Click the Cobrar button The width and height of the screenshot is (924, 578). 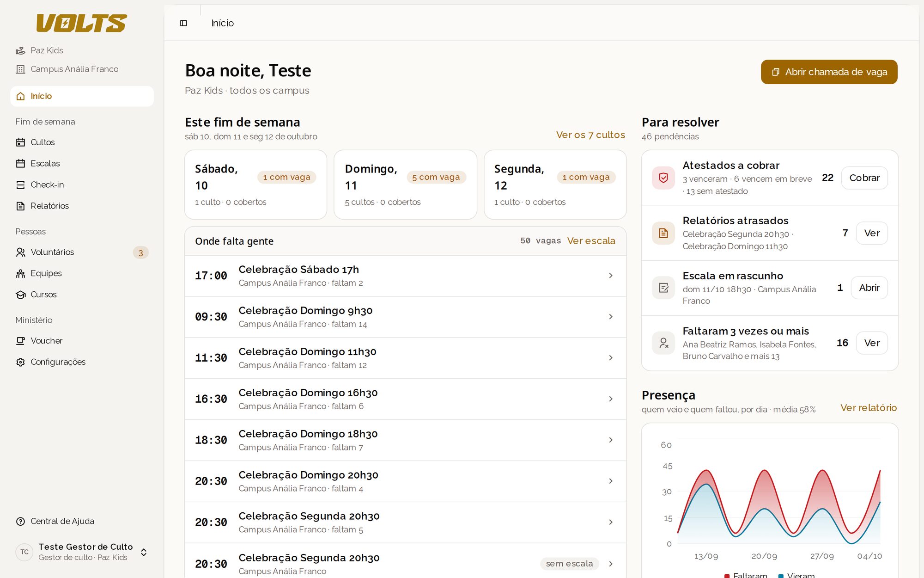coord(864,178)
